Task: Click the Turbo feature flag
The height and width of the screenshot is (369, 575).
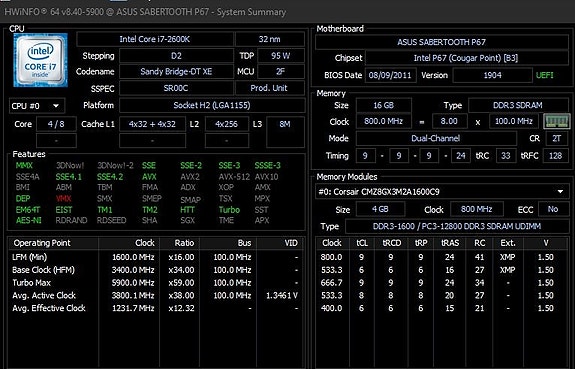Action: click(x=229, y=210)
